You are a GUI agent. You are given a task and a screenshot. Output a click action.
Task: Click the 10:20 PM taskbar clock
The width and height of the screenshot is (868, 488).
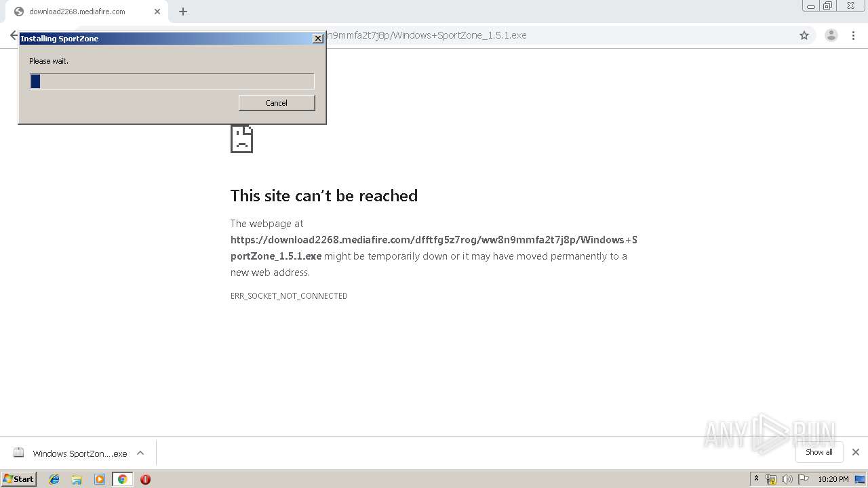(833, 479)
